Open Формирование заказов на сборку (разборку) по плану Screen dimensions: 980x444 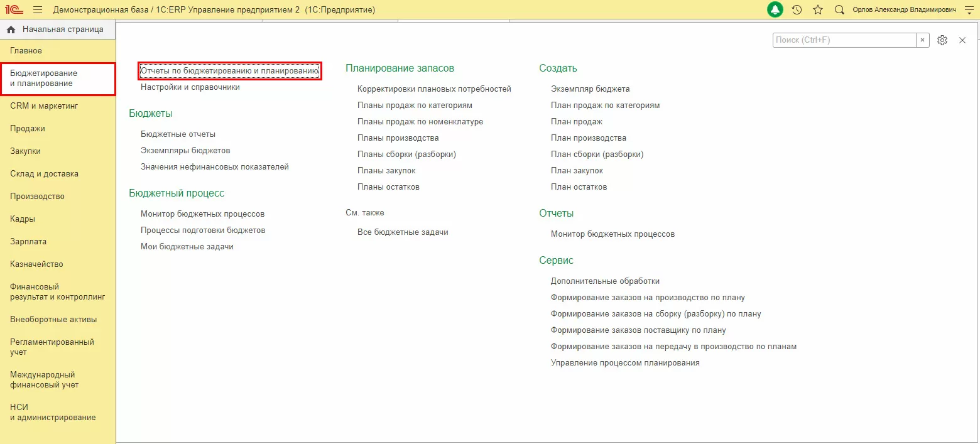click(656, 314)
